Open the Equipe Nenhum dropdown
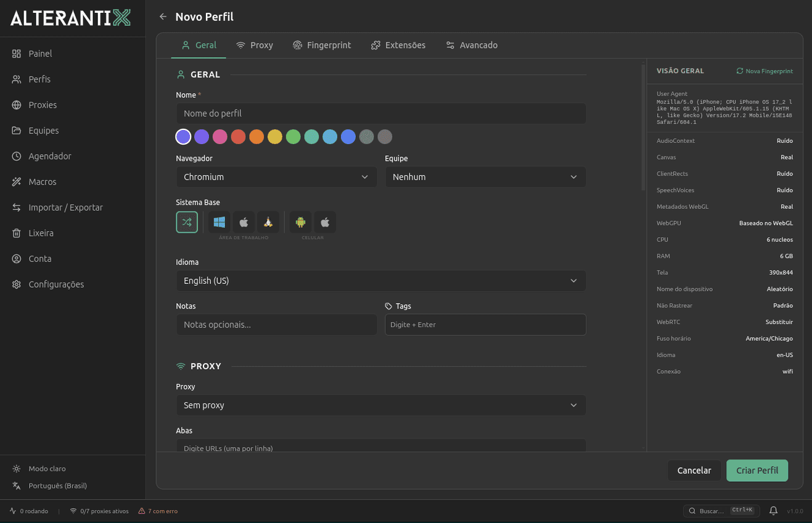 (x=485, y=177)
